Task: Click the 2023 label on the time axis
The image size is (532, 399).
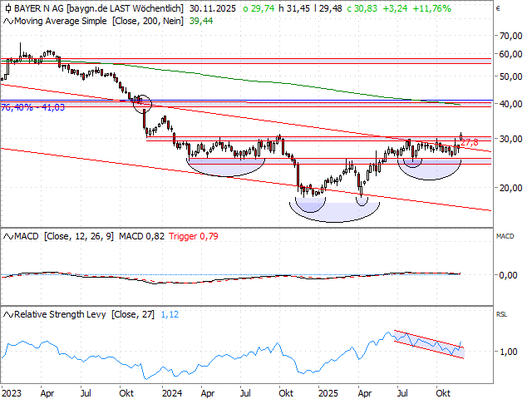Action: tap(12, 393)
